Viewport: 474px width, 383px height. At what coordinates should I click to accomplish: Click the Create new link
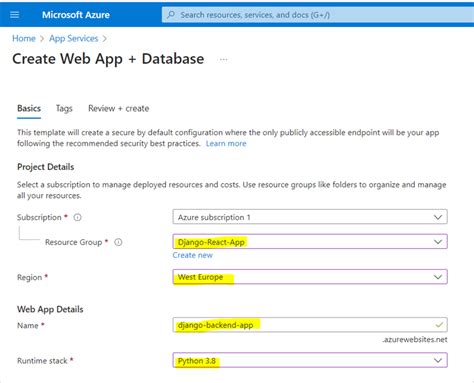(192, 255)
